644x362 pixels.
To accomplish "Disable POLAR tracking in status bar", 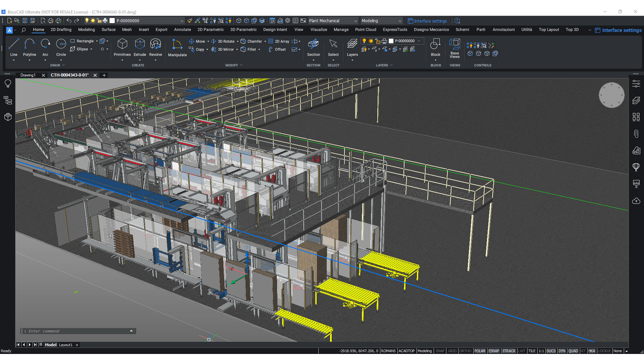I will pyautogui.click(x=480, y=351).
